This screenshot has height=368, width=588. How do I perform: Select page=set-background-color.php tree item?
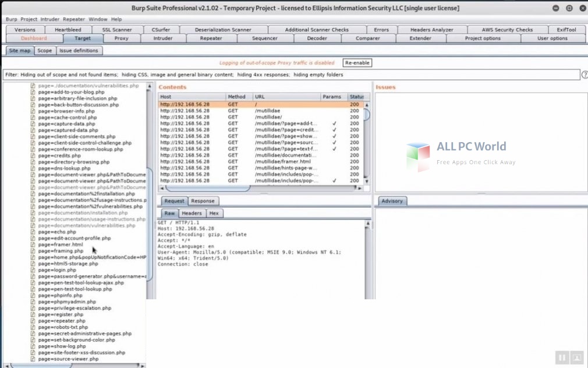76,340
